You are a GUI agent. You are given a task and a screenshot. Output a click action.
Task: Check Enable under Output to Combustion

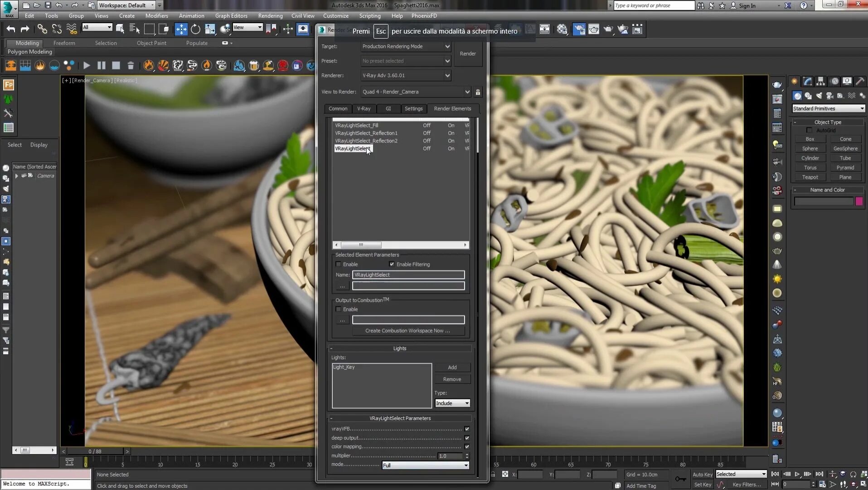(338, 309)
